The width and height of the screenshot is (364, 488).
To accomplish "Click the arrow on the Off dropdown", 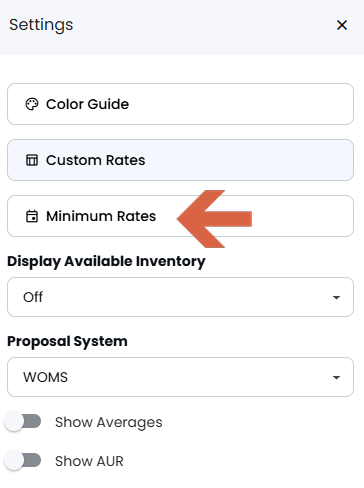I will click(336, 297).
